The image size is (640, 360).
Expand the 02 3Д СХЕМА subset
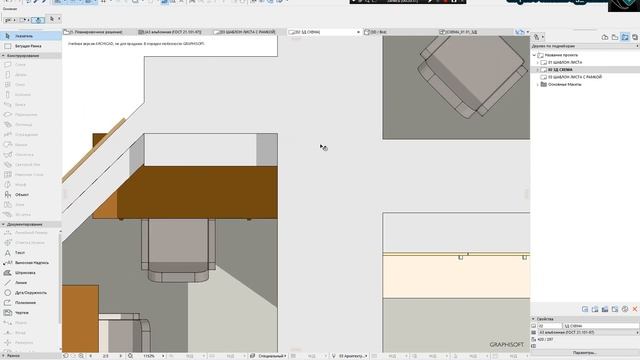[x=538, y=70]
